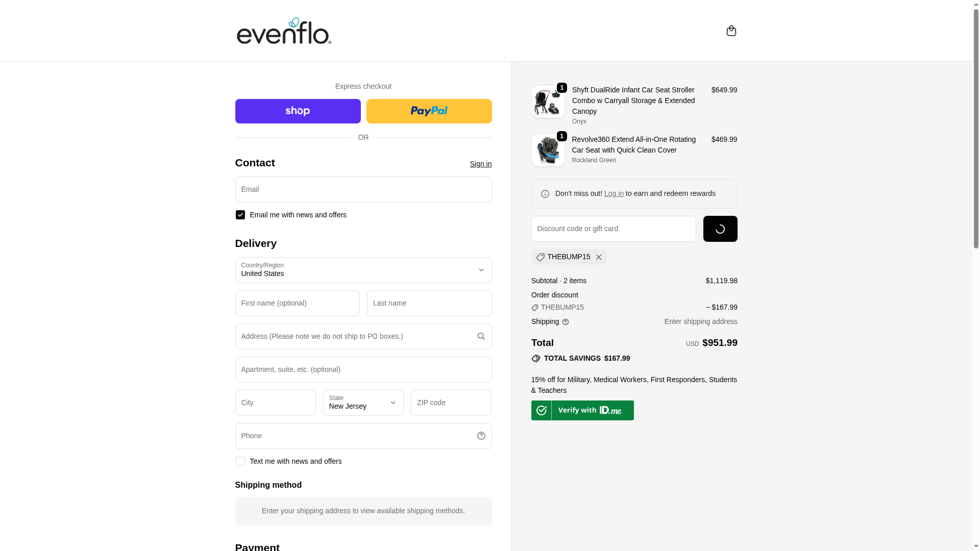Click the Discount code or gift card field

click(613, 229)
